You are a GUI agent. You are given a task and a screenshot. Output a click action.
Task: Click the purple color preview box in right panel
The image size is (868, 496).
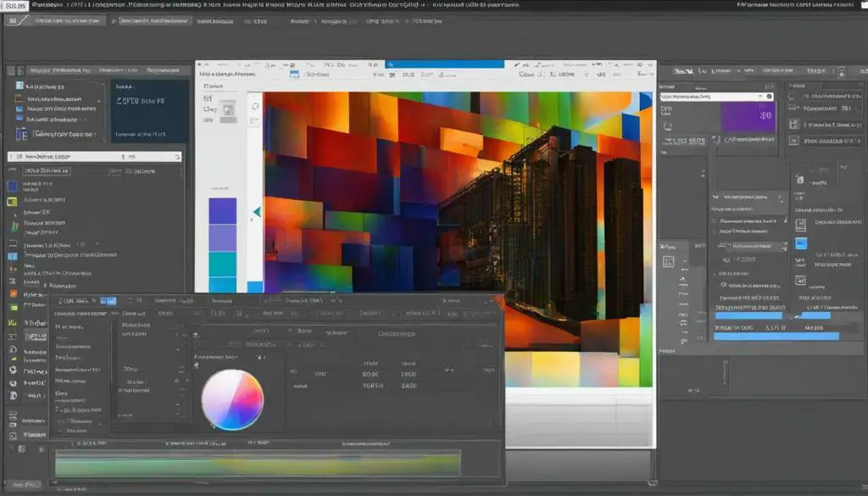[x=748, y=117]
